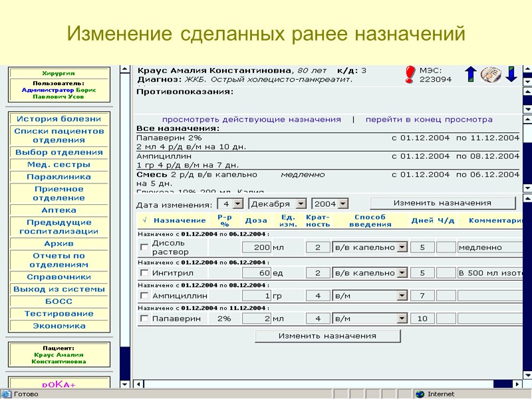Click sidebar frame scroll down arrow
The height and width of the screenshot is (399, 532).
[125, 384]
